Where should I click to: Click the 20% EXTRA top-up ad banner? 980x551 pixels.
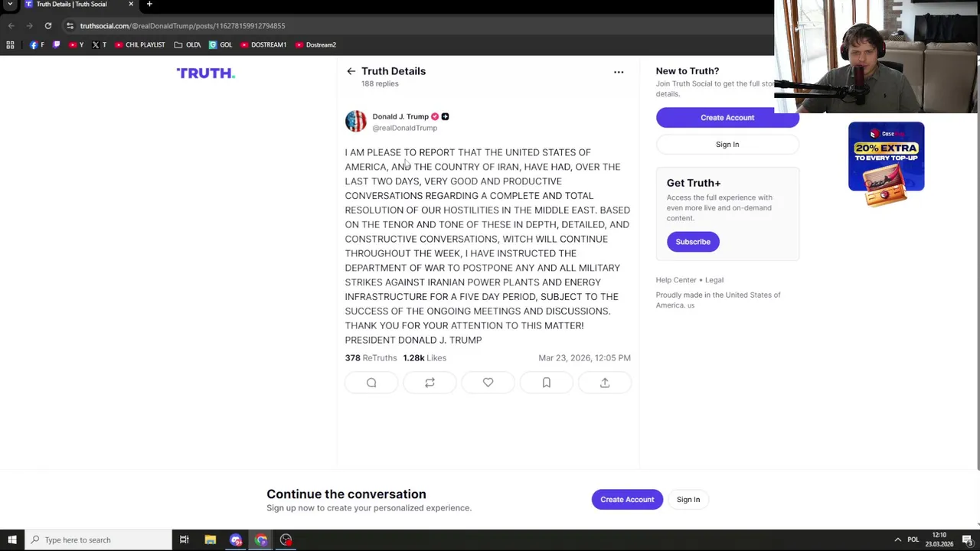(x=886, y=164)
